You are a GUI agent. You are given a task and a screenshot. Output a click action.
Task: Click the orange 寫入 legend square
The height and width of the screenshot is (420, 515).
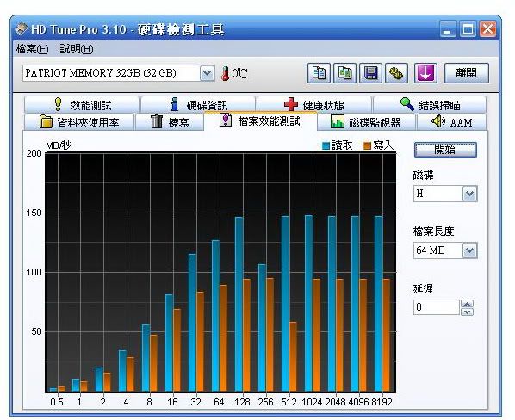pyautogui.click(x=367, y=145)
